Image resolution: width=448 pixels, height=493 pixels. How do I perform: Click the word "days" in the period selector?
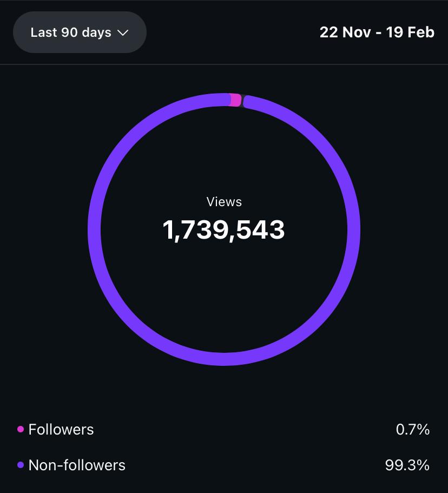tap(97, 32)
